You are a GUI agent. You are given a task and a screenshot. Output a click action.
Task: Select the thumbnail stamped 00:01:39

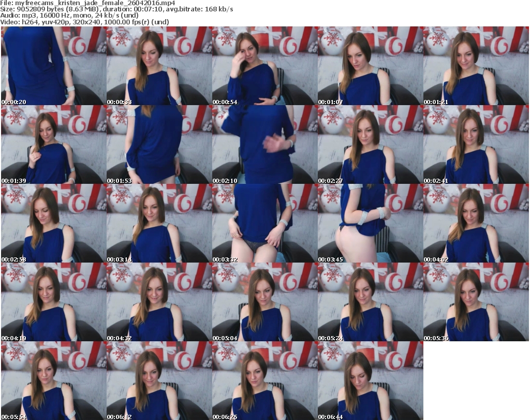(x=54, y=144)
